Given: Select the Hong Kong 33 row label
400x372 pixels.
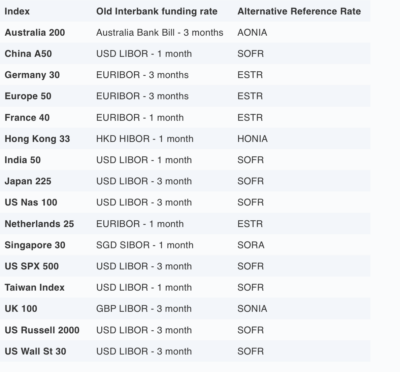Looking at the screenshot, I should (x=37, y=139).
